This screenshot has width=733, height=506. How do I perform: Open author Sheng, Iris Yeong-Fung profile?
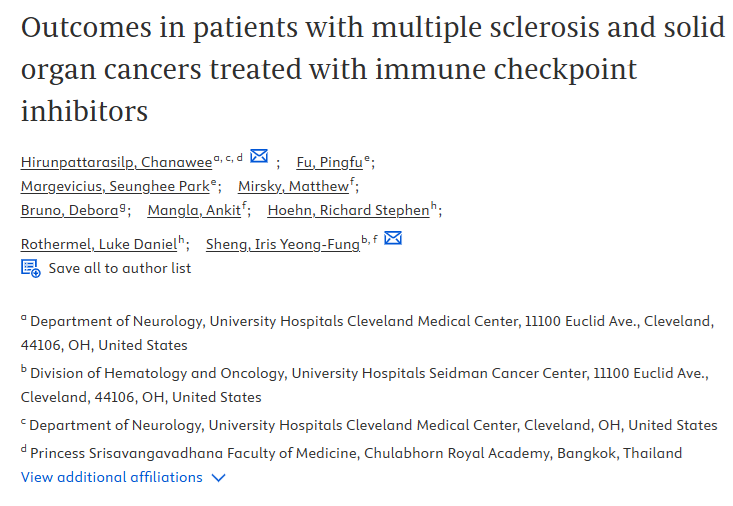[x=283, y=244]
